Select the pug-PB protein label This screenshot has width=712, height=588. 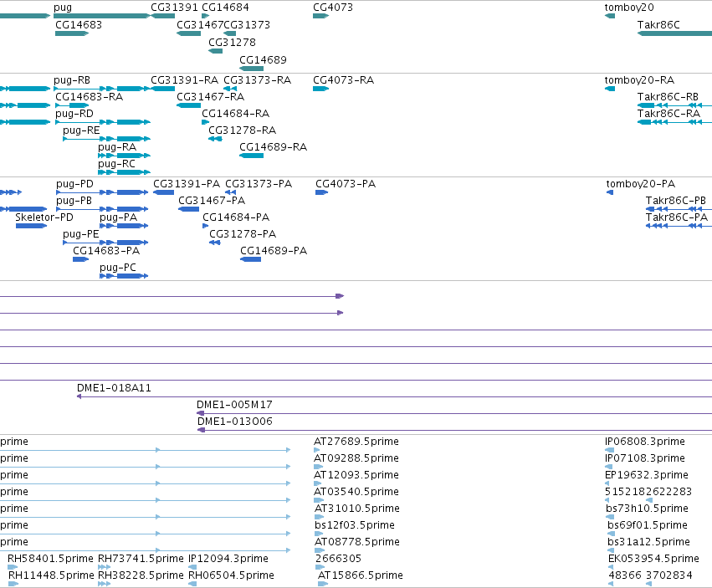[74, 201]
